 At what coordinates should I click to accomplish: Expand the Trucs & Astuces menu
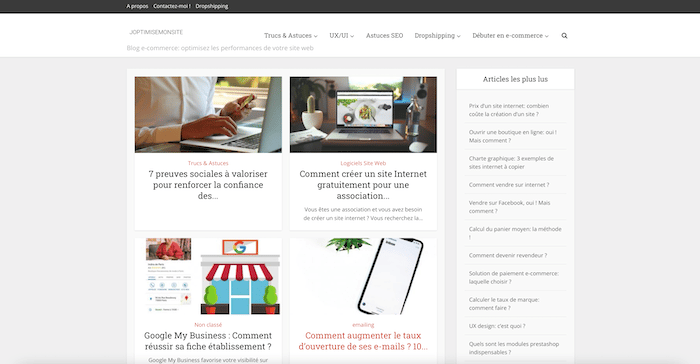pyautogui.click(x=291, y=36)
